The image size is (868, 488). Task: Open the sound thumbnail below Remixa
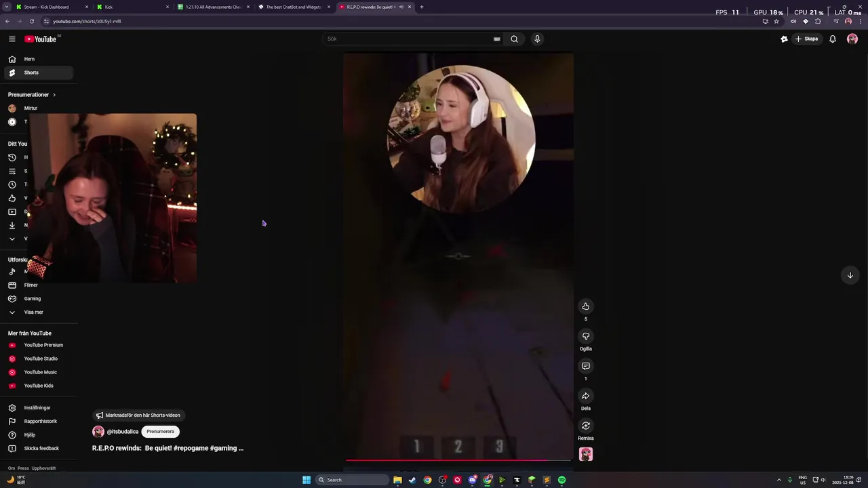point(586,454)
